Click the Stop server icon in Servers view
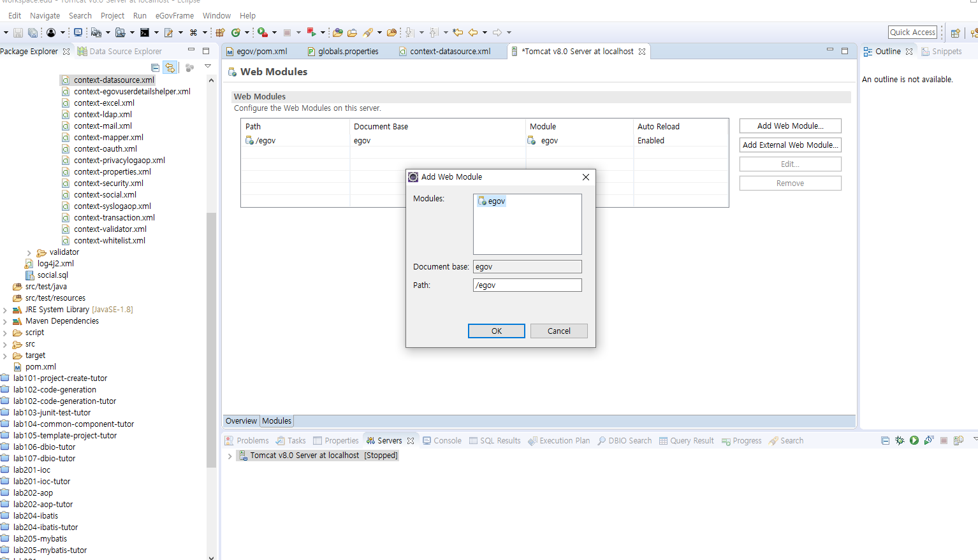 [x=944, y=440]
